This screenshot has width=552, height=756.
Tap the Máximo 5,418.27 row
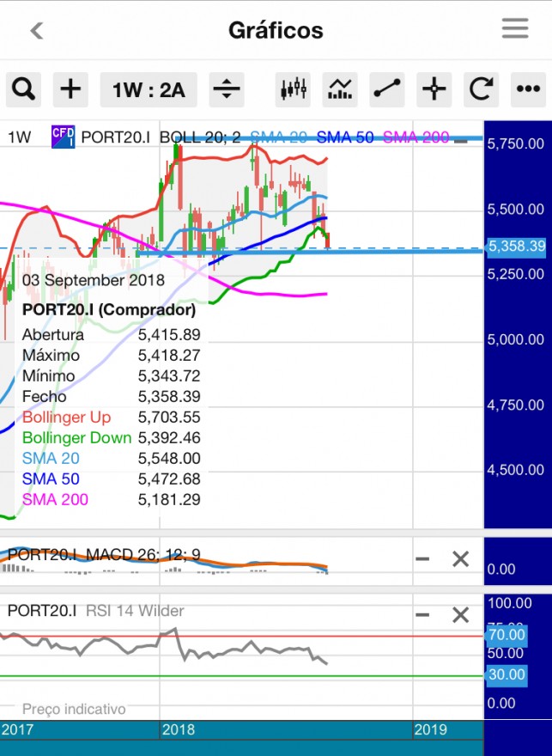coord(112,356)
